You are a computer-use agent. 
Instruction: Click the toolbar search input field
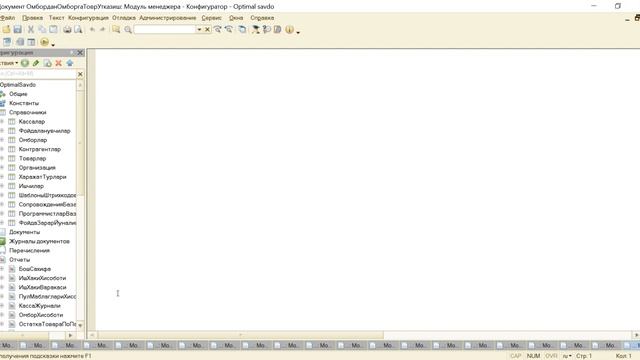(165, 29)
